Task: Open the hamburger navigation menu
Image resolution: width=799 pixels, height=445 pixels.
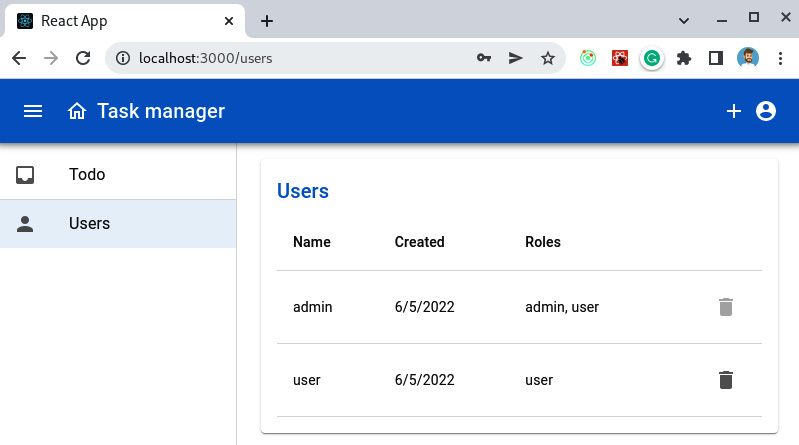Action: [33, 111]
